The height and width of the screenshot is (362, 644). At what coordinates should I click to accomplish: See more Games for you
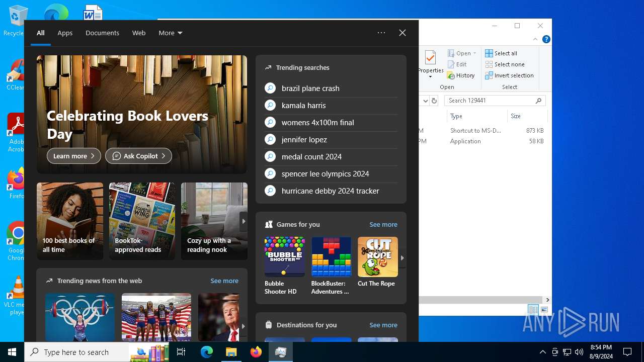(383, 224)
